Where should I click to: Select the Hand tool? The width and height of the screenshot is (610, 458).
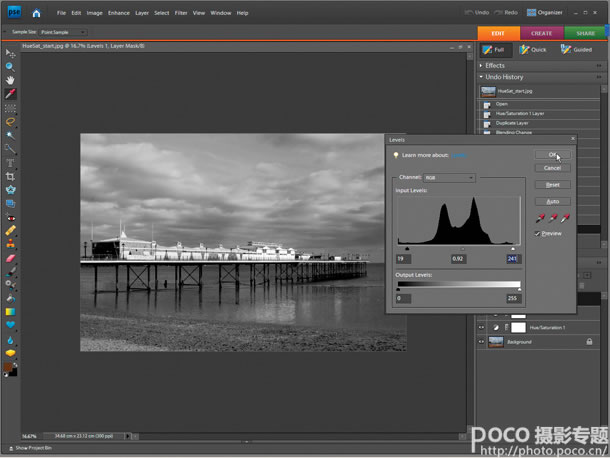click(x=9, y=79)
